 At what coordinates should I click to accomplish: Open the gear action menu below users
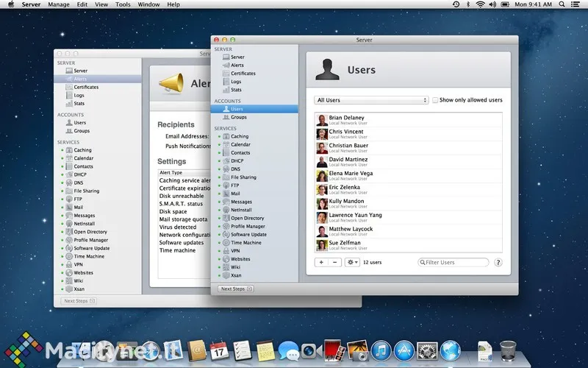352,262
